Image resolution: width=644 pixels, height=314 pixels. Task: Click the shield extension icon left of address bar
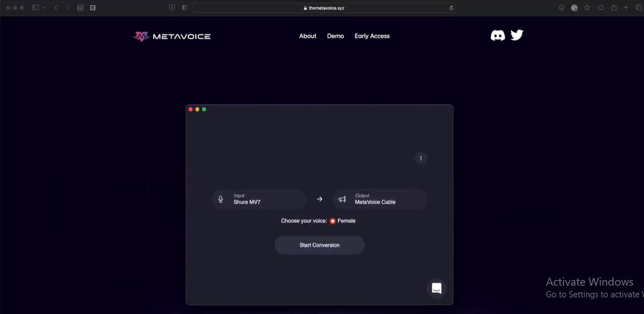tap(172, 8)
